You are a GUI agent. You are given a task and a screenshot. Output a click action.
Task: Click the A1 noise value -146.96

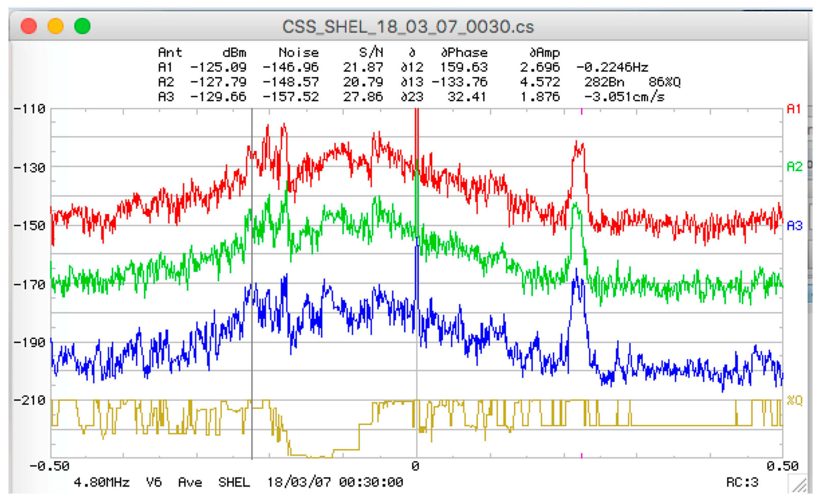click(x=291, y=68)
